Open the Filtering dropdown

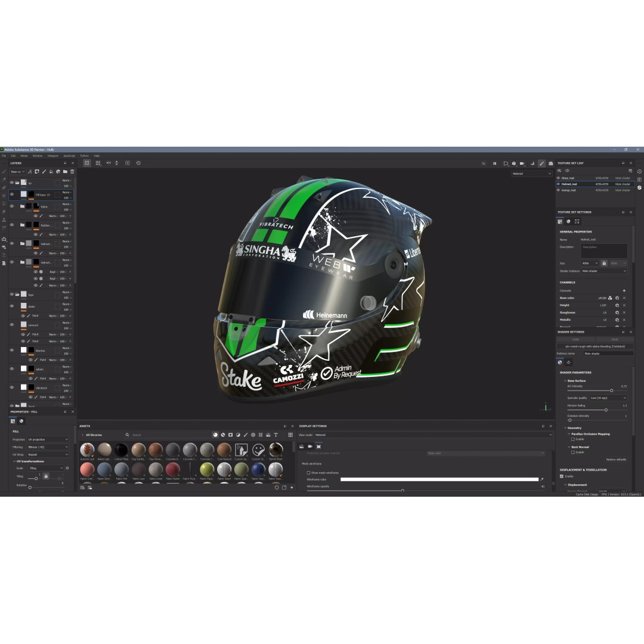(48, 447)
